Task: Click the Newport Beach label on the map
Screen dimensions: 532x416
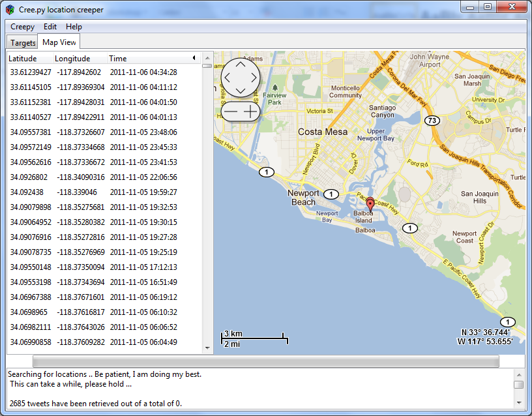Action: (303, 198)
